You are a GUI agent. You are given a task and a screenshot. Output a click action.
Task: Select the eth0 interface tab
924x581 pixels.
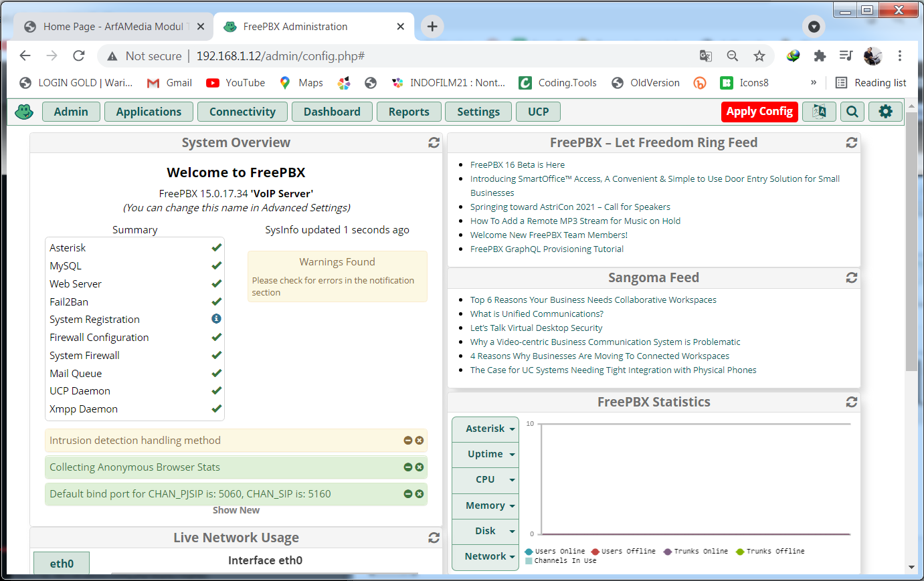tap(62, 563)
